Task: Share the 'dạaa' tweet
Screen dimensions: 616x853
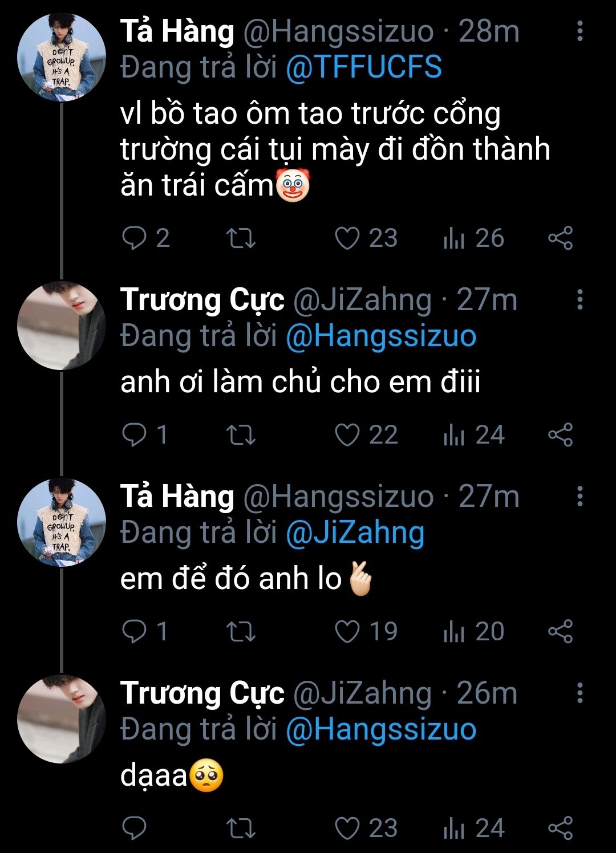Action: coord(560,828)
